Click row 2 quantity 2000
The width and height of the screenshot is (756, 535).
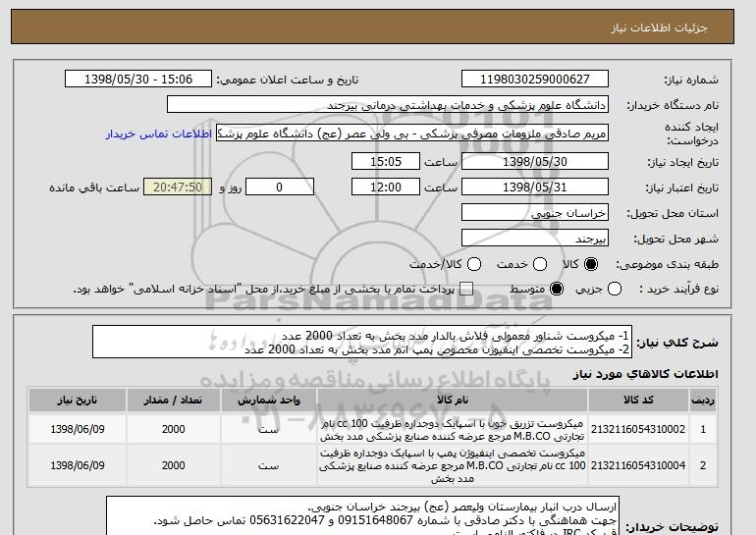coord(173,465)
